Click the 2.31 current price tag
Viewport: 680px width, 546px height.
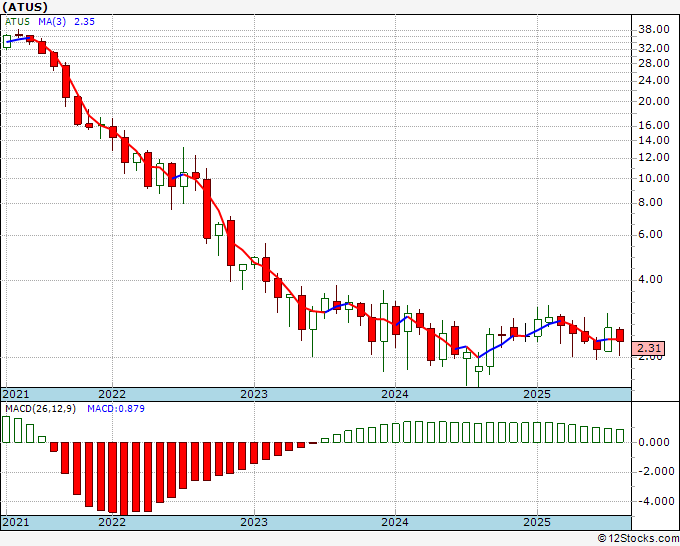pos(648,348)
